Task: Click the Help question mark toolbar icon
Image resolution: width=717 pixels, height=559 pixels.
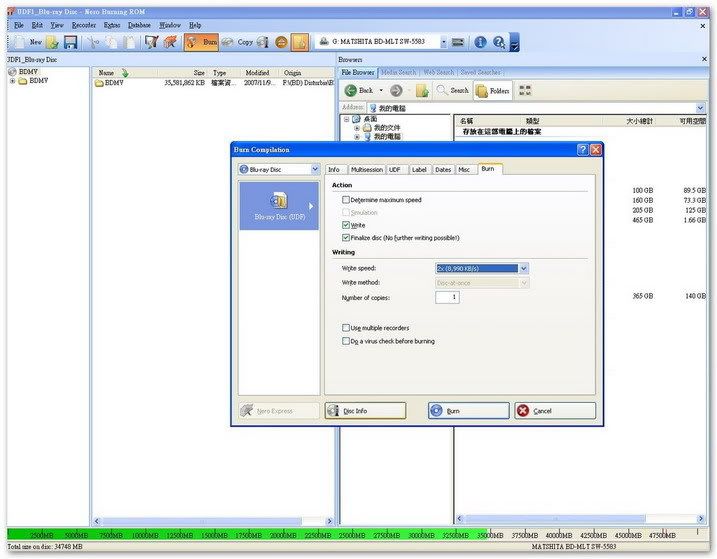Action: 498,42
